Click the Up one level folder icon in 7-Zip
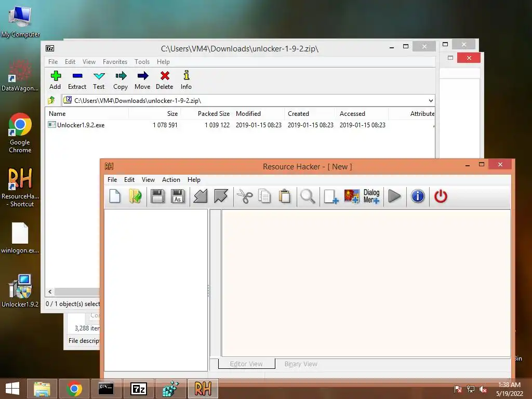The width and height of the screenshot is (532, 399). (51, 100)
